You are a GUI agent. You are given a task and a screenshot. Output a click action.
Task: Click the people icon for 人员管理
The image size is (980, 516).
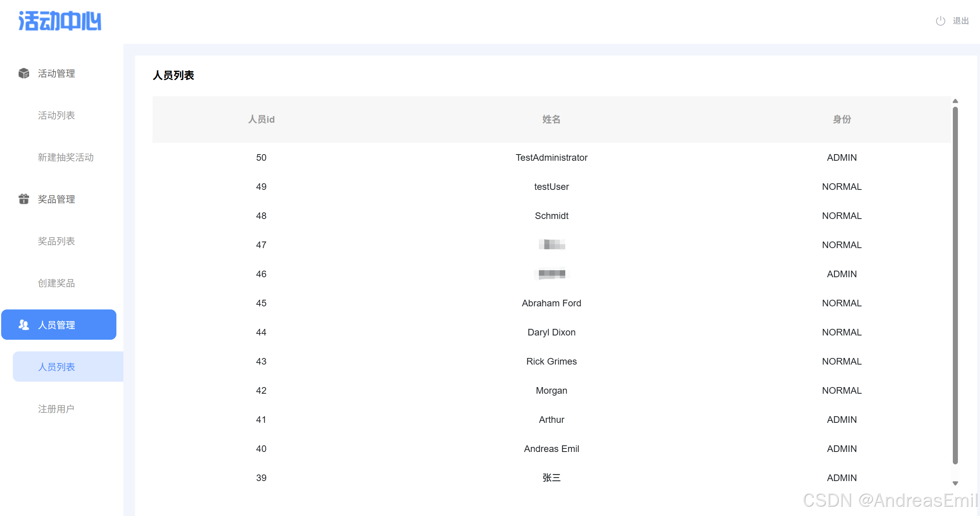click(x=24, y=325)
